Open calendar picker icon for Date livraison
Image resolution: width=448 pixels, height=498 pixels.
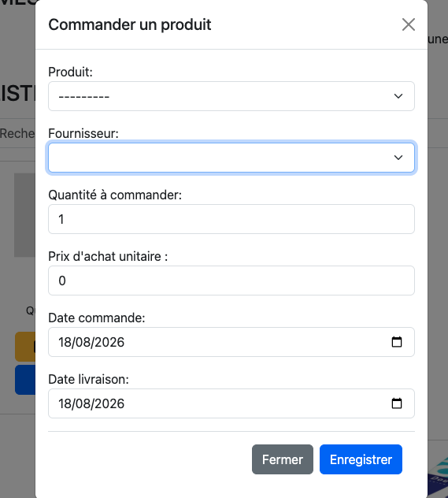pos(397,403)
